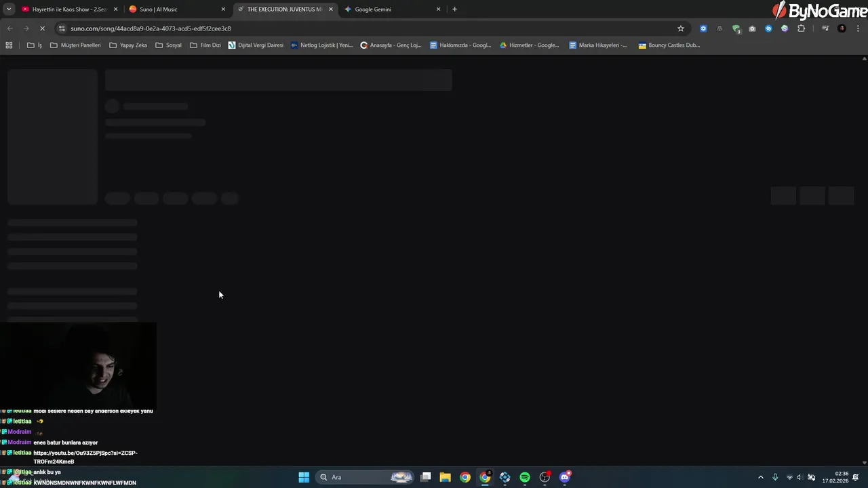
Task: Open the Müşteri Panelleri bookmarks folder
Action: click(x=75, y=45)
